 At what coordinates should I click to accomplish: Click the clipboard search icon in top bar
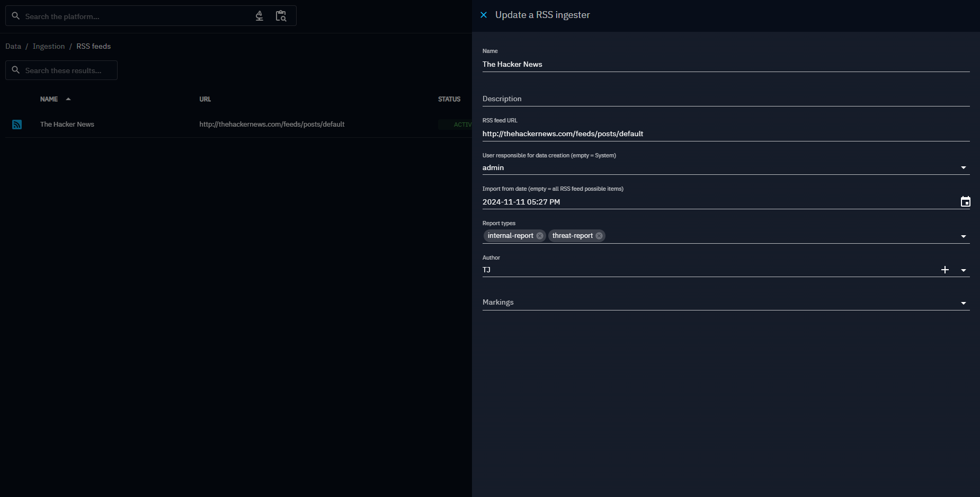(281, 16)
